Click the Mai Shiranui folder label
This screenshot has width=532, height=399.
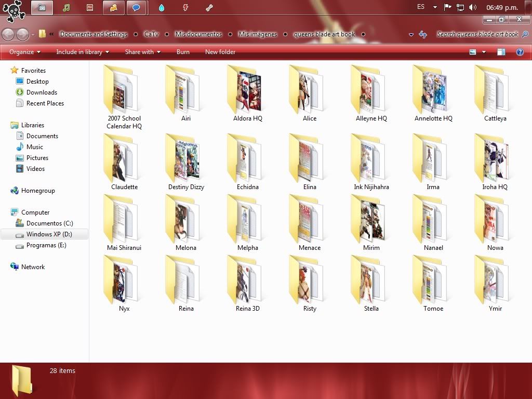pyautogui.click(x=124, y=248)
